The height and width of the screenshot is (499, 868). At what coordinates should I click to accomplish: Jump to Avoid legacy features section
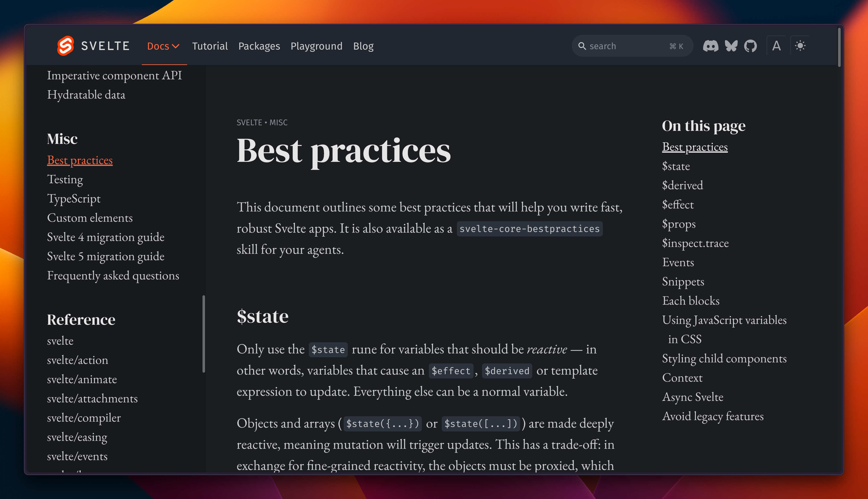tap(713, 416)
